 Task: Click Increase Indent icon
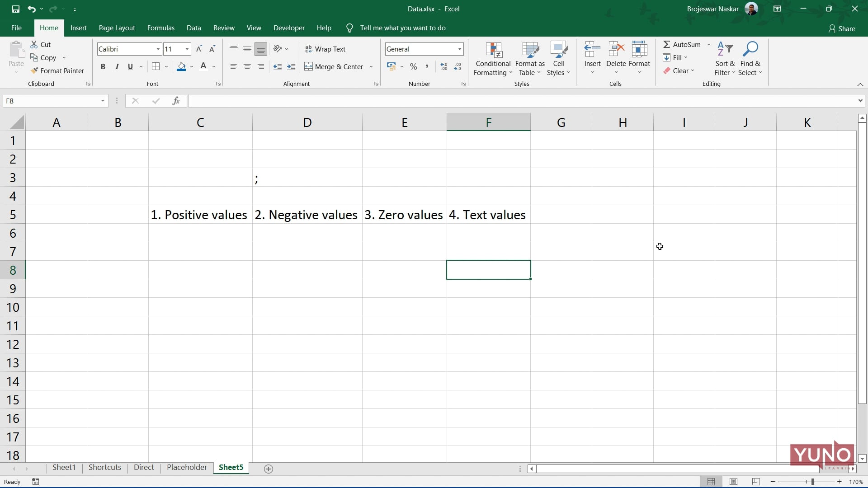[291, 66]
